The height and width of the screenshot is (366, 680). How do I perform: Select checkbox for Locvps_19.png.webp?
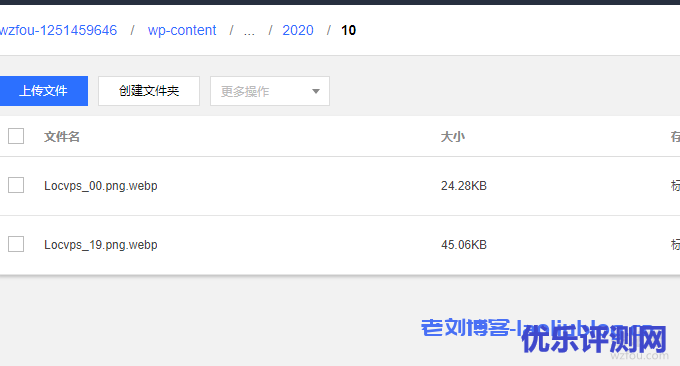pyautogui.click(x=16, y=244)
